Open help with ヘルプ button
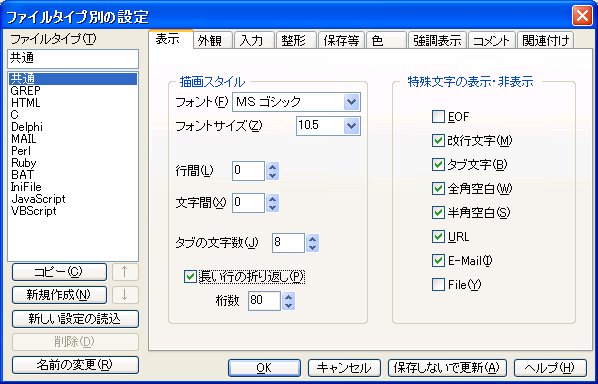 pyautogui.click(x=550, y=368)
